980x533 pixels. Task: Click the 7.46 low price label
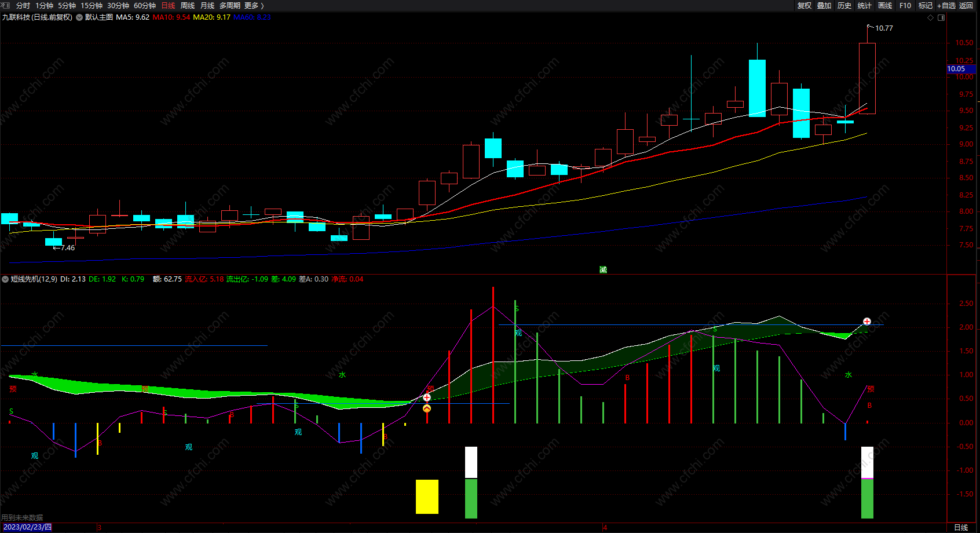[x=68, y=248]
